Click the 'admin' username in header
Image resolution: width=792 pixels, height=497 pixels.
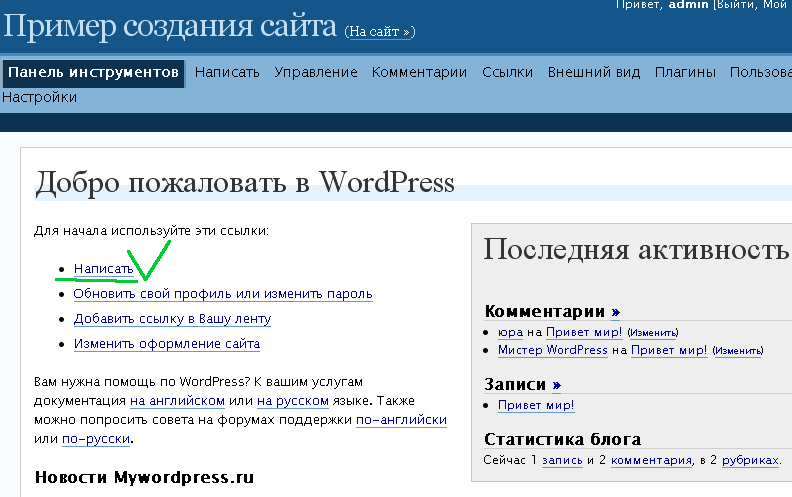[688, 5]
